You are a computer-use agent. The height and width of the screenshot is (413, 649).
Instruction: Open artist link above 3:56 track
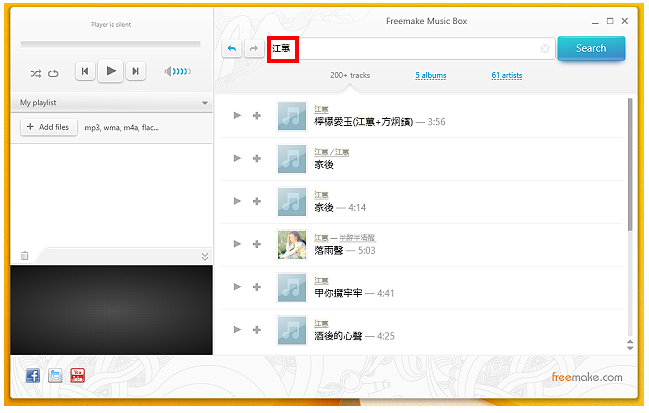pos(321,109)
